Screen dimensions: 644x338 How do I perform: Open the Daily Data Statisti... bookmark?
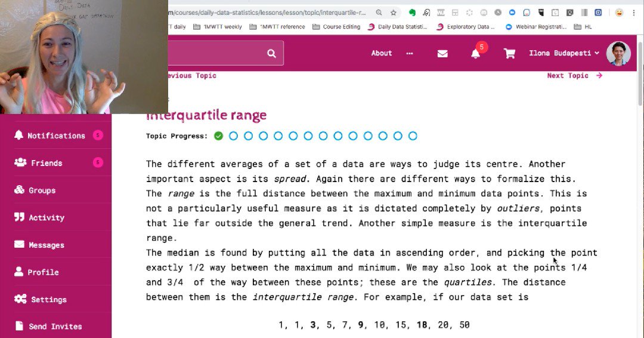click(398, 27)
